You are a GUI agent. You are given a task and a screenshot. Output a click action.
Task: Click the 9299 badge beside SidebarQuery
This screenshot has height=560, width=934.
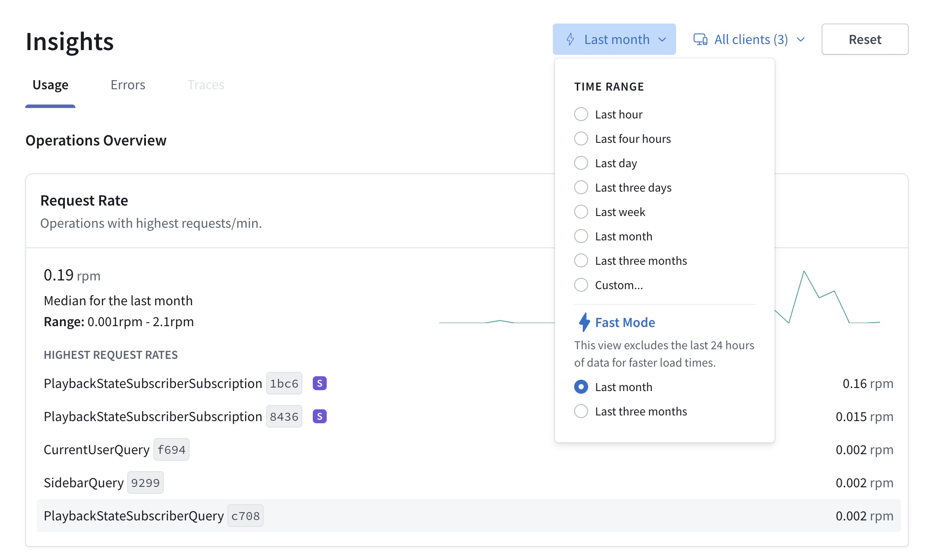[x=146, y=482]
